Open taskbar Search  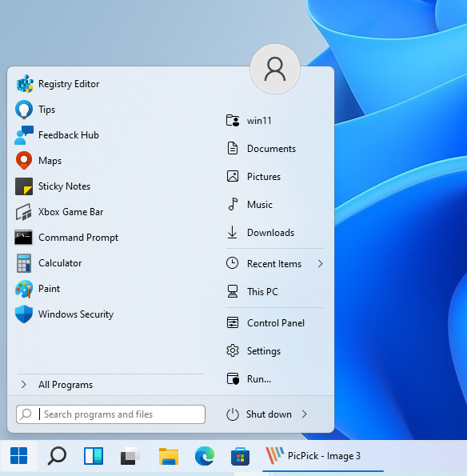click(x=57, y=456)
